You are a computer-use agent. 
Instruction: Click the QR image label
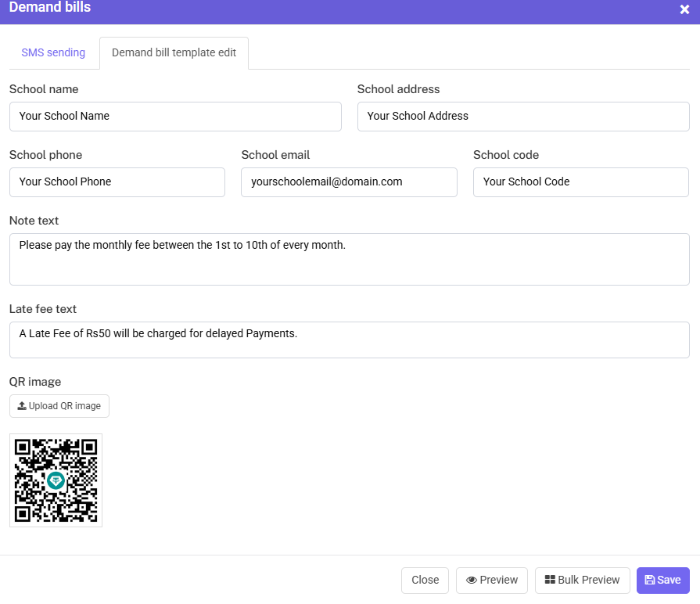(35, 382)
